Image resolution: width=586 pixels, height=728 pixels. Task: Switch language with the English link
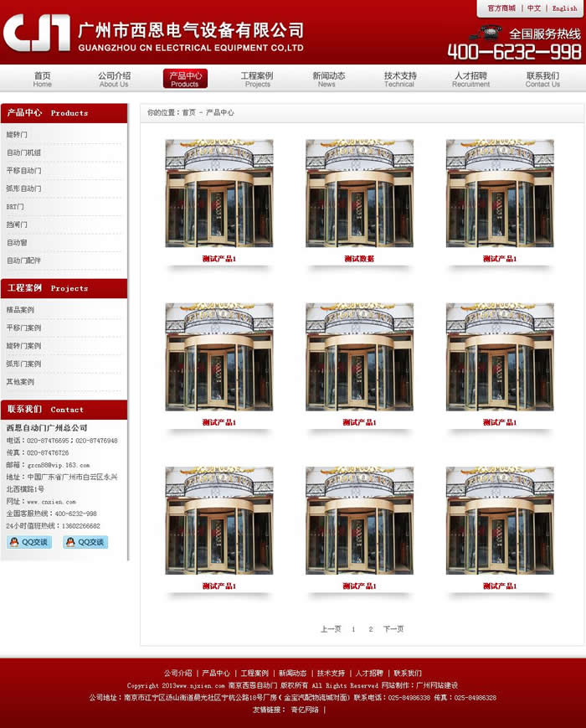point(564,8)
